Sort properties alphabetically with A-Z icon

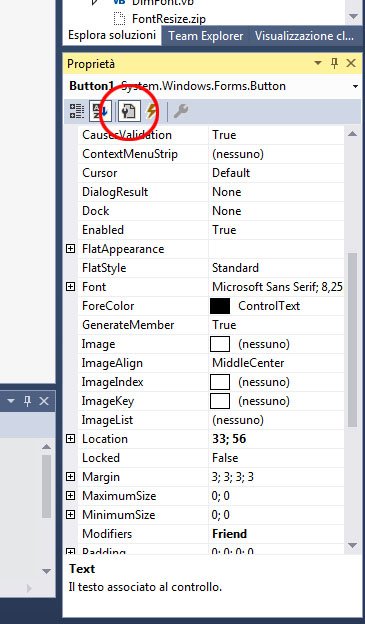(100, 111)
